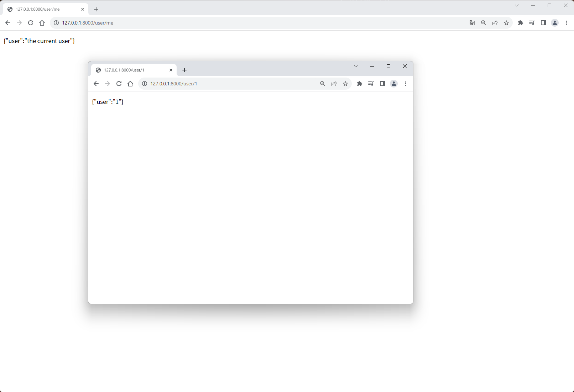
Task: Open a new tab in /user/me window
Action: pos(96,9)
